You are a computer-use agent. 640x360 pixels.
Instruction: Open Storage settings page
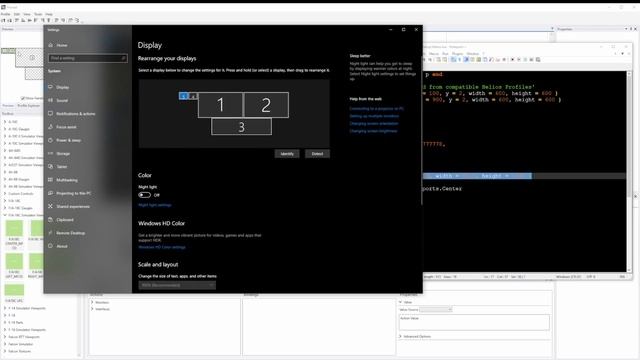pos(63,153)
